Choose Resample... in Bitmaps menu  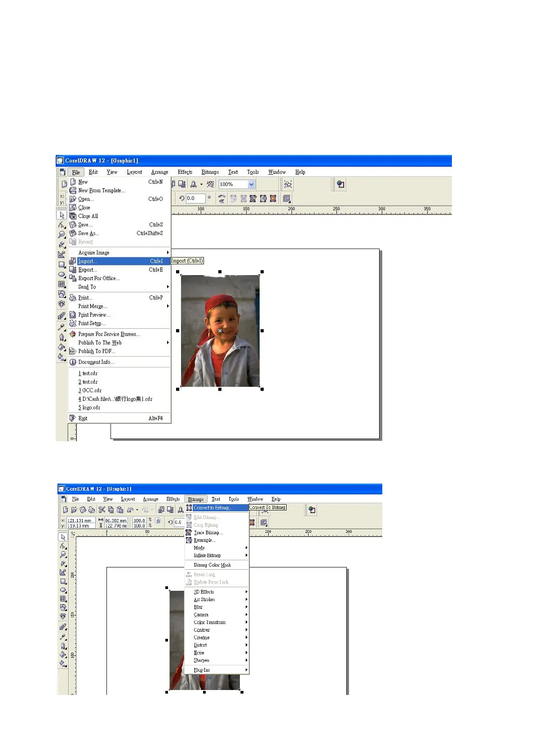pyautogui.click(x=217, y=540)
